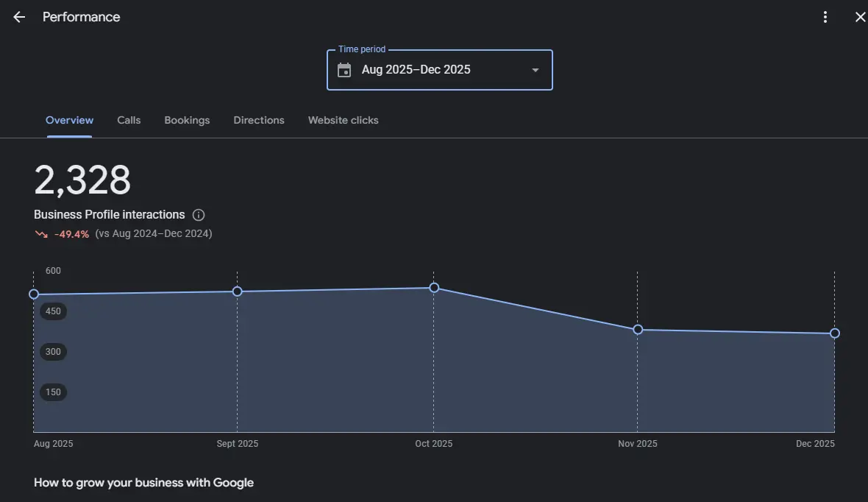Click the calendar icon in Time period
The image size is (868, 502).
point(344,70)
